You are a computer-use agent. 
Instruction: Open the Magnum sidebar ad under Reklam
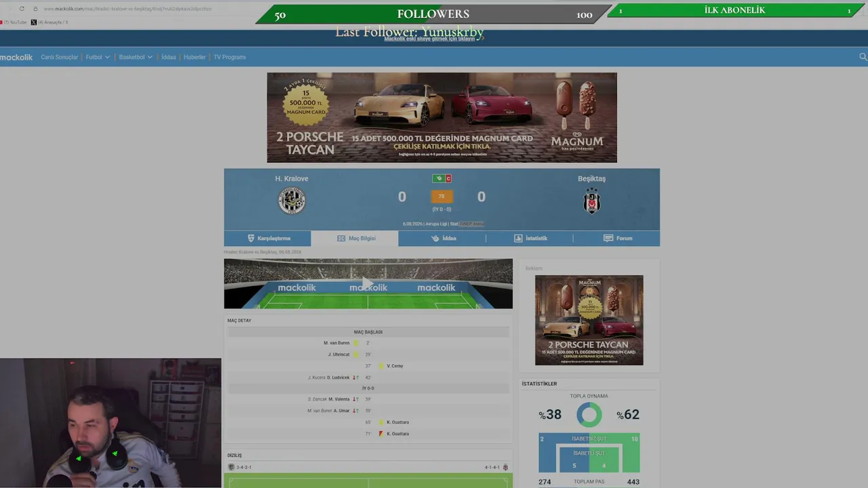(x=589, y=320)
